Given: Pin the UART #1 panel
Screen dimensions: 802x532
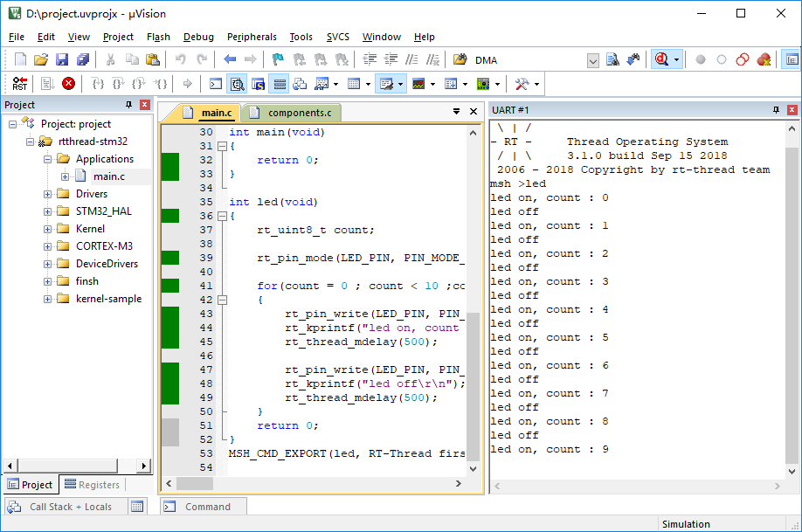Looking at the screenshot, I should [x=776, y=110].
